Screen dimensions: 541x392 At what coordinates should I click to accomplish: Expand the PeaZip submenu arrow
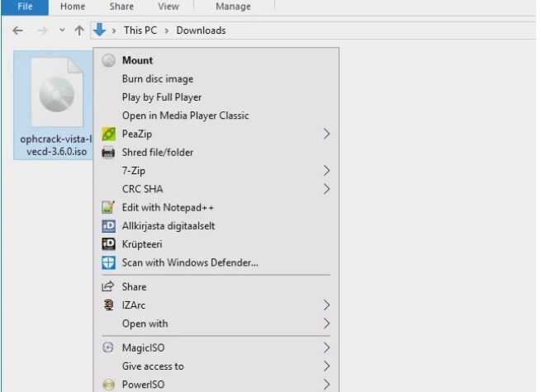(326, 134)
